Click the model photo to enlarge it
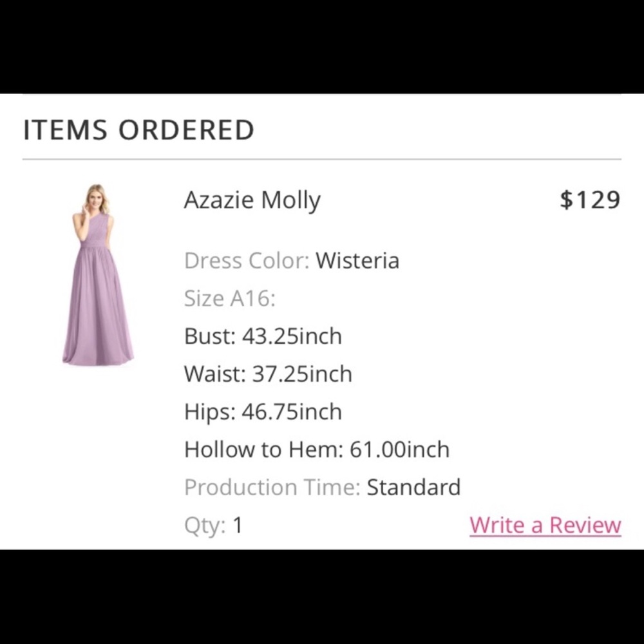 pyautogui.click(x=95, y=277)
